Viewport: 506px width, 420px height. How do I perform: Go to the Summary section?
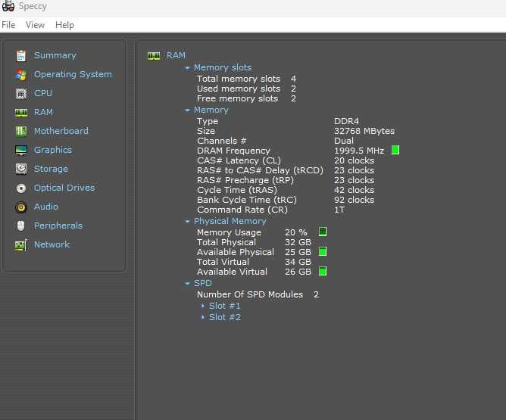[x=55, y=55]
